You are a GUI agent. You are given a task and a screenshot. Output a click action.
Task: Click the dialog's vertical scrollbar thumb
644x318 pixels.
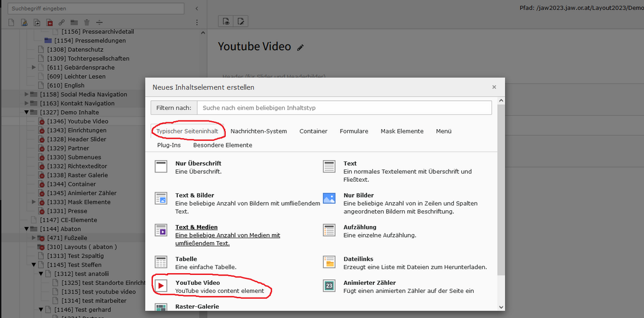click(501, 190)
